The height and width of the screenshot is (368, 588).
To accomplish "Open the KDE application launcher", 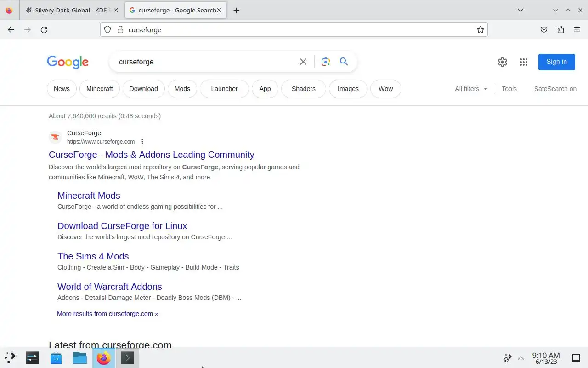I will pos(10,357).
